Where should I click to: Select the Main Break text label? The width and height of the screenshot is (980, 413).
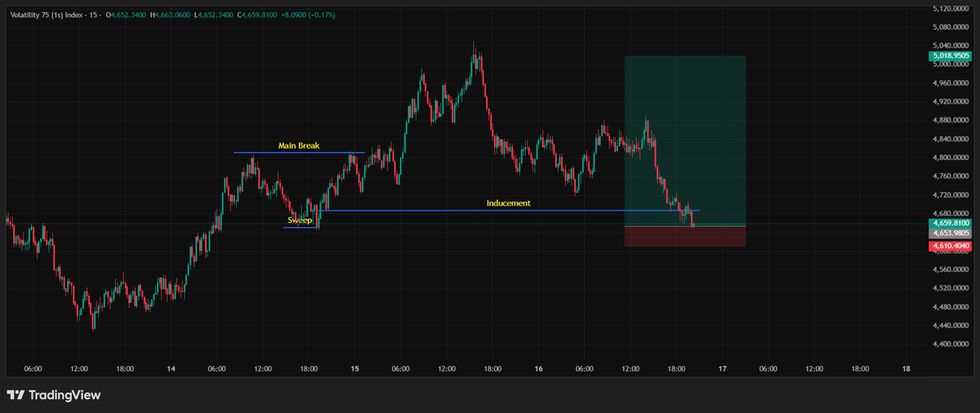pos(299,145)
